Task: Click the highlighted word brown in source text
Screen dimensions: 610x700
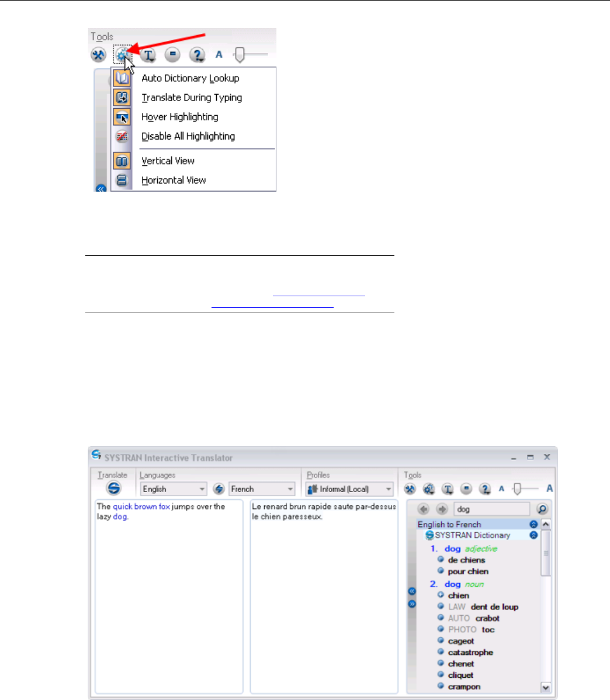Action: [145, 506]
